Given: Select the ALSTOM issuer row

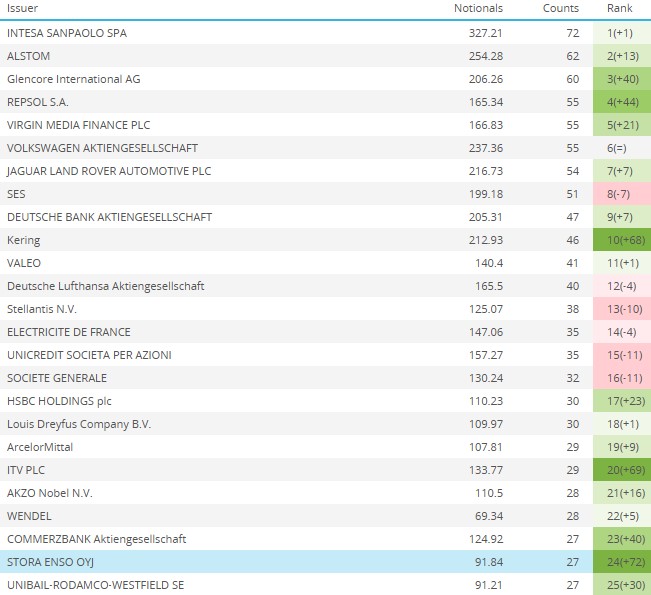Looking at the screenshot, I should coord(30,56).
